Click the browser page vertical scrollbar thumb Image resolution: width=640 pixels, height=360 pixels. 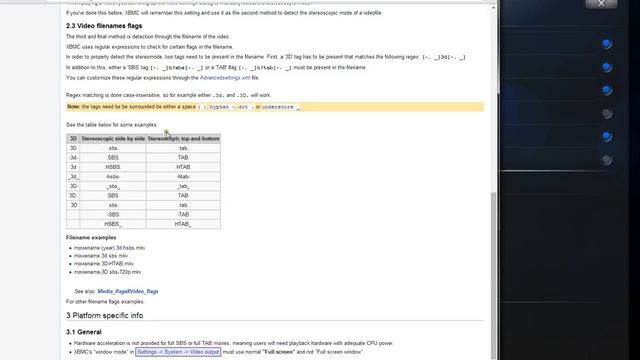coord(494,275)
